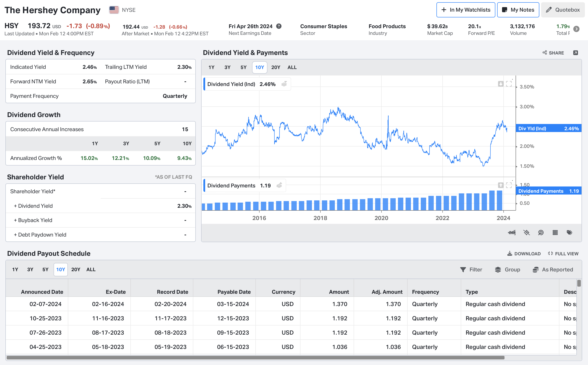Click the payout table horizontal scrollbar
Viewport: 588px width, 365px height.
pyautogui.click(x=255, y=357)
